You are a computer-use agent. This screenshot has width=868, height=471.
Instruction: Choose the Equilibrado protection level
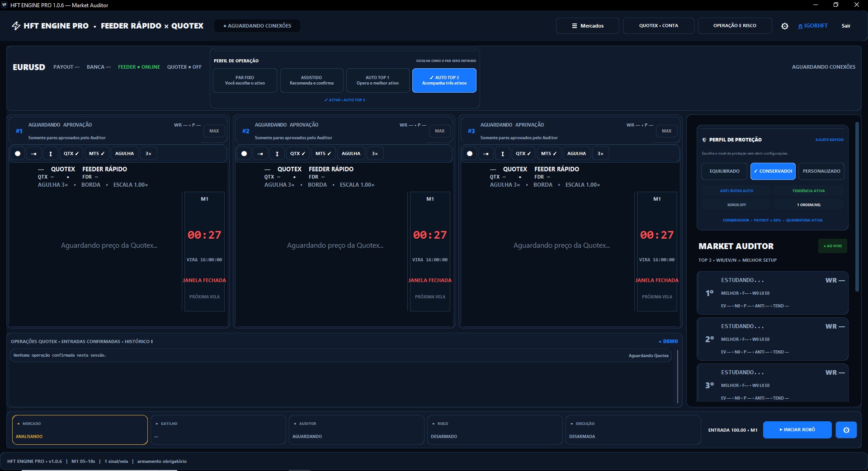pos(725,171)
